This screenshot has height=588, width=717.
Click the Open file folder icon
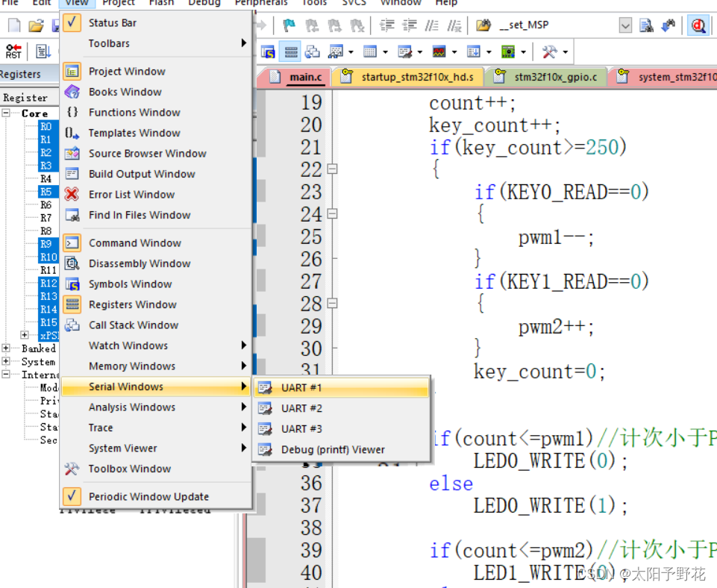coord(36,25)
